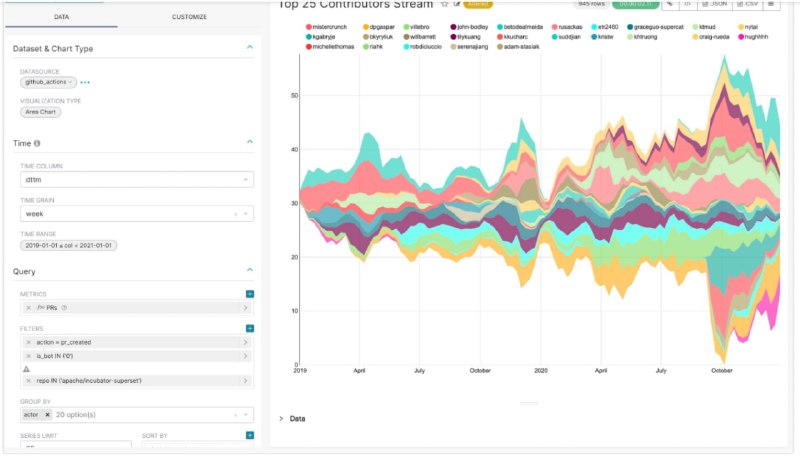Open the Time Grain week dropdown
800x459 pixels.
(x=137, y=214)
